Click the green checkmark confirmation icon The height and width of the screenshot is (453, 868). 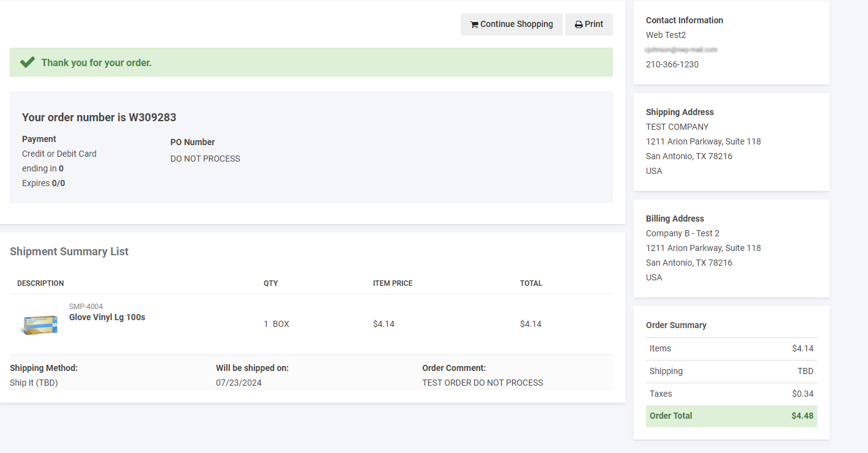[x=28, y=61]
